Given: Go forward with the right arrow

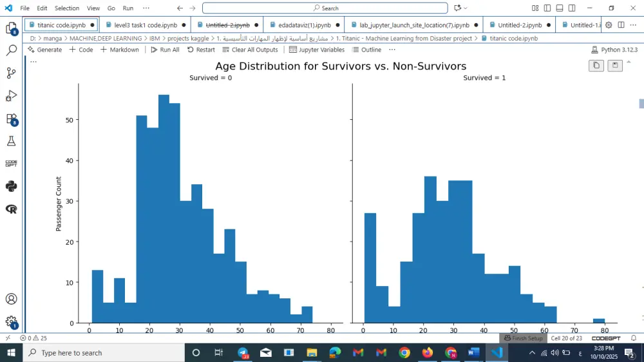Looking at the screenshot, I should click(192, 8).
